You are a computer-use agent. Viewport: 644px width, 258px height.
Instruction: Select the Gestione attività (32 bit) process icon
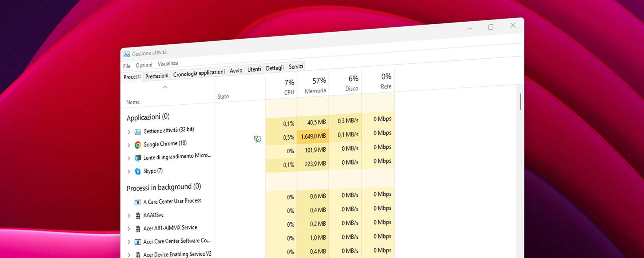tap(138, 132)
